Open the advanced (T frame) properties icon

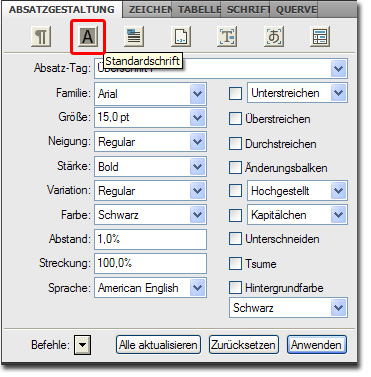(x=227, y=37)
